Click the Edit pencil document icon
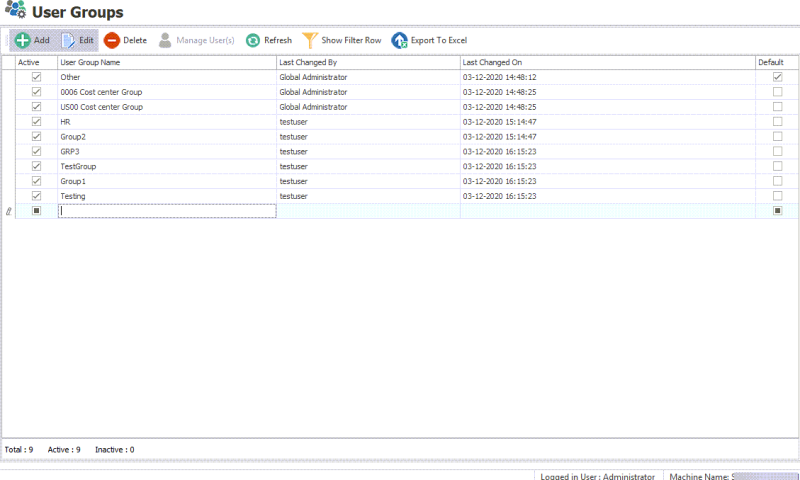 pyautogui.click(x=69, y=41)
